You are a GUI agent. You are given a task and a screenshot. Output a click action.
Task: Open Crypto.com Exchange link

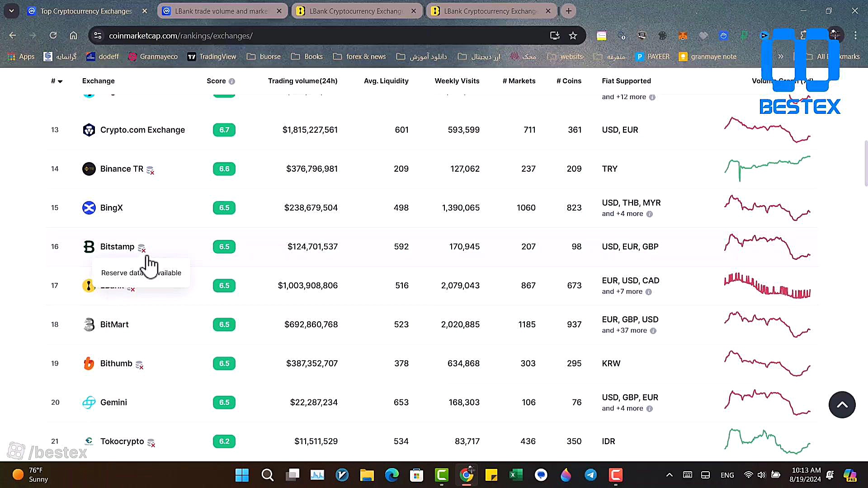142,130
